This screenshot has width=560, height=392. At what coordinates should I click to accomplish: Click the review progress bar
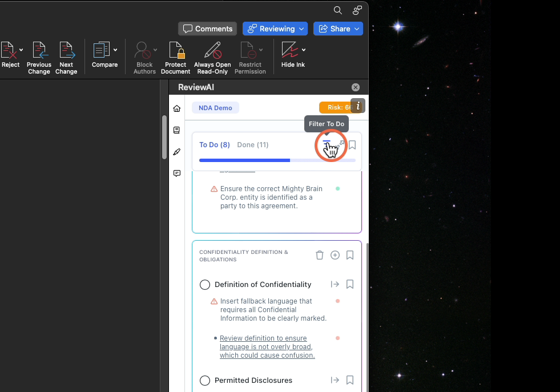pos(277,160)
